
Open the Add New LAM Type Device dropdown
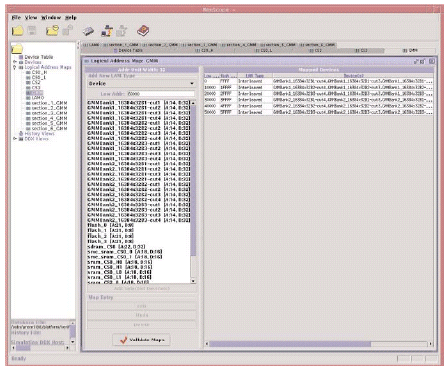pos(142,83)
